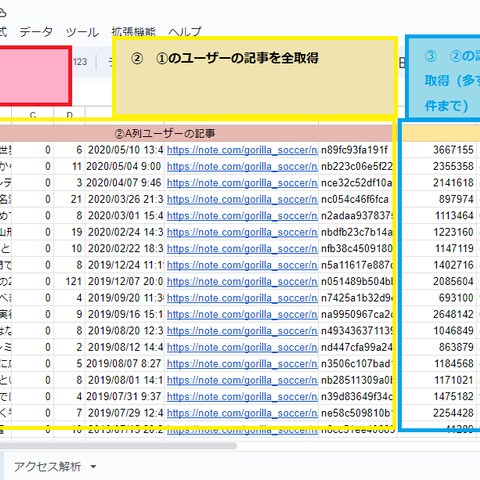
Task: Select the column D cell showing 21
Action: tap(69, 199)
